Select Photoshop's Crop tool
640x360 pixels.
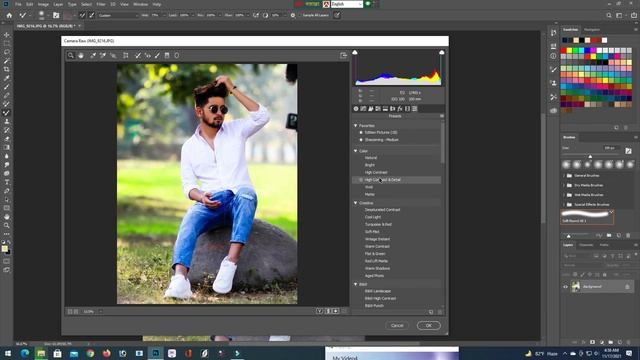click(7, 69)
